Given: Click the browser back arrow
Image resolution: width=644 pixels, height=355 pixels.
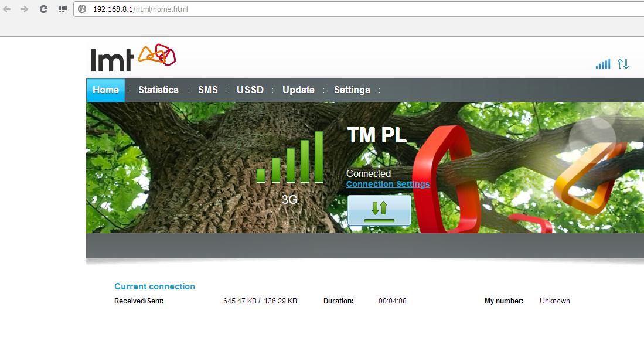Looking at the screenshot, I should pos(7,9).
